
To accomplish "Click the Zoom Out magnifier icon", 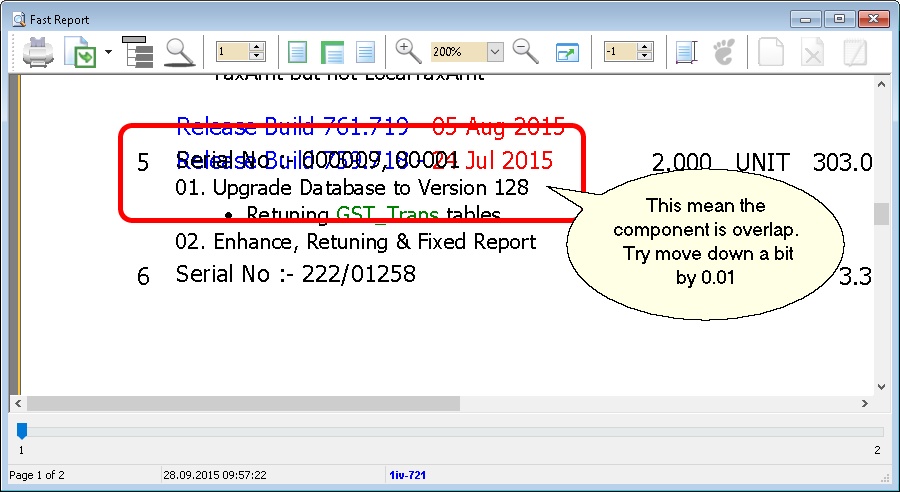I will (x=525, y=51).
